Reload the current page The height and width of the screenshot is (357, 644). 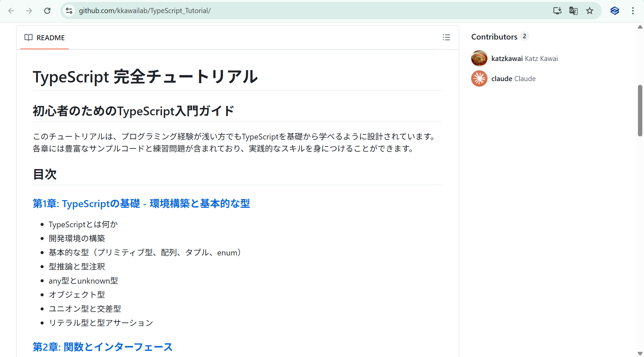tap(47, 11)
